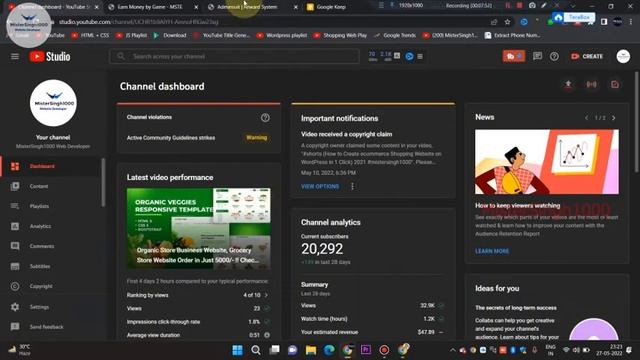Click the page vertical scrollbar on the right
The image size is (640, 360).
(x=636, y=122)
